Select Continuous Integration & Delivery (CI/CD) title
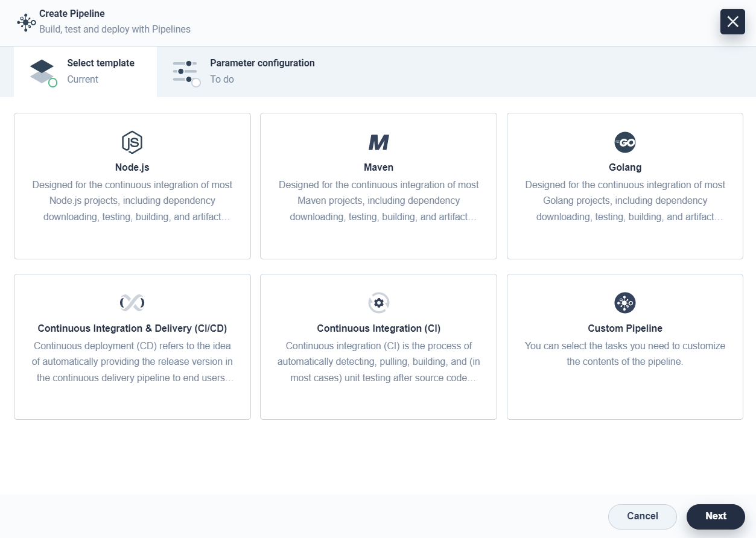Viewport: 756px width, 538px height. pos(132,329)
